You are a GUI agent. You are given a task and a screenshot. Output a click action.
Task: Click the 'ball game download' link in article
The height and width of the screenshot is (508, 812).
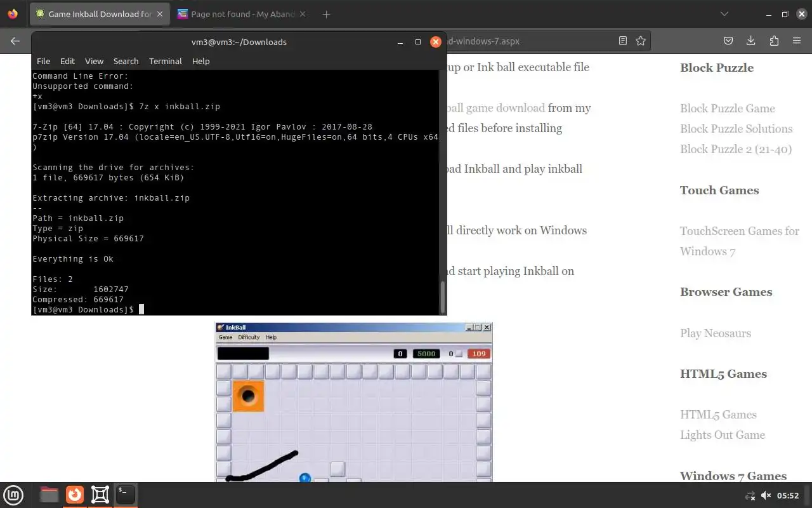tap(496, 108)
